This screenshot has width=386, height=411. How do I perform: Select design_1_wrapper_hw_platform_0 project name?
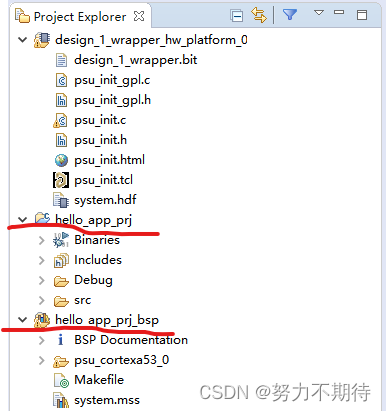(151, 40)
